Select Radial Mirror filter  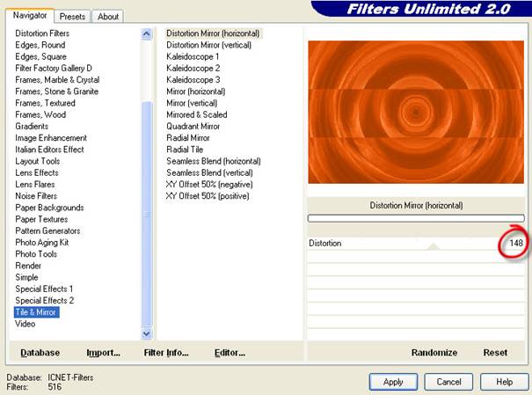click(x=188, y=138)
